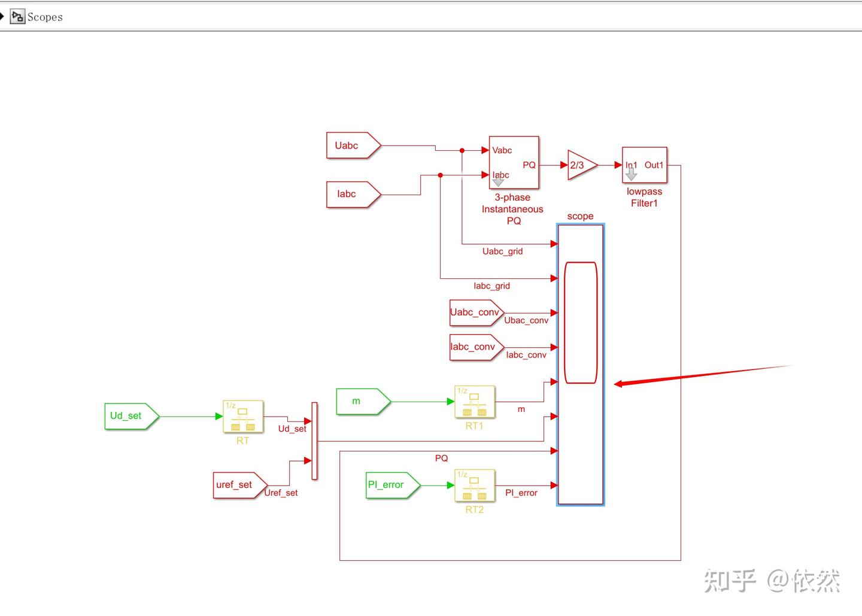Open the lowpass Filter1 subsystem
This screenshot has height=616, width=862.
coord(645,165)
